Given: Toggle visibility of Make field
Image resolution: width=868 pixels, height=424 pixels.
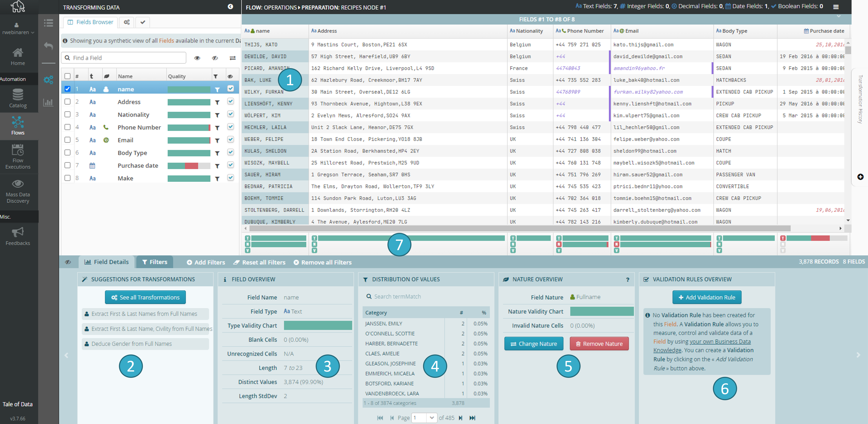Looking at the screenshot, I should 231,178.
